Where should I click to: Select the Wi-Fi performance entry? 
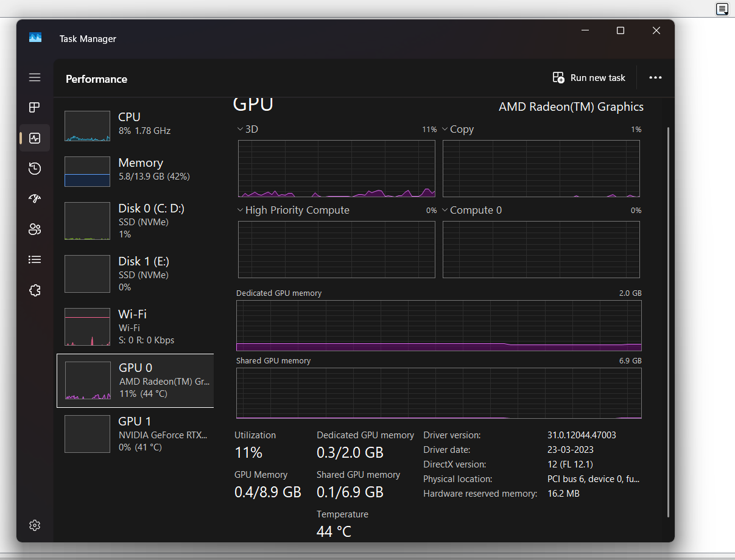click(135, 327)
